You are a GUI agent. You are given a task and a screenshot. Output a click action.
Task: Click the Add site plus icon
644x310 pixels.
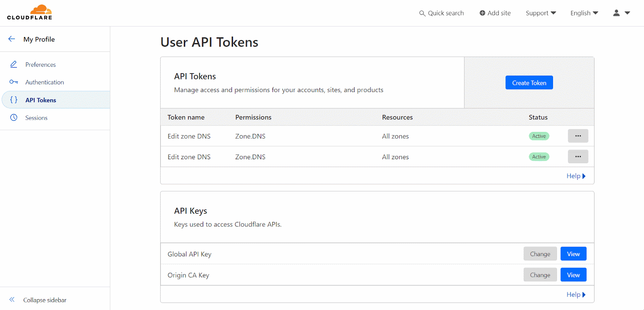point(482,13)
